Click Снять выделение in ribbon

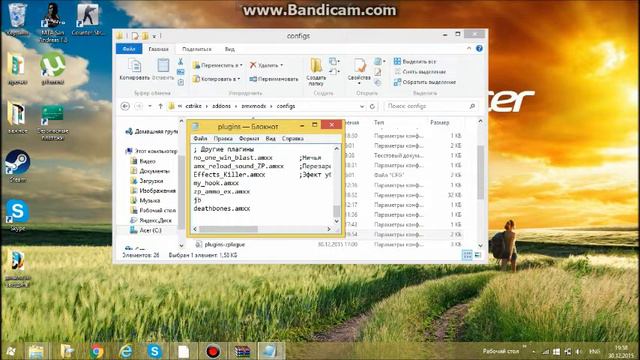420,72
